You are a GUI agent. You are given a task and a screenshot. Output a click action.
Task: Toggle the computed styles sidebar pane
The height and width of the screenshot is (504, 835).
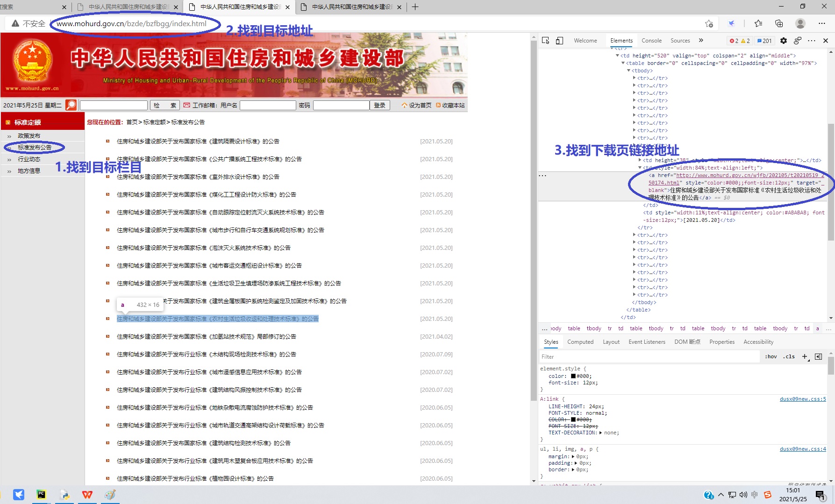[x=818, y=356]
